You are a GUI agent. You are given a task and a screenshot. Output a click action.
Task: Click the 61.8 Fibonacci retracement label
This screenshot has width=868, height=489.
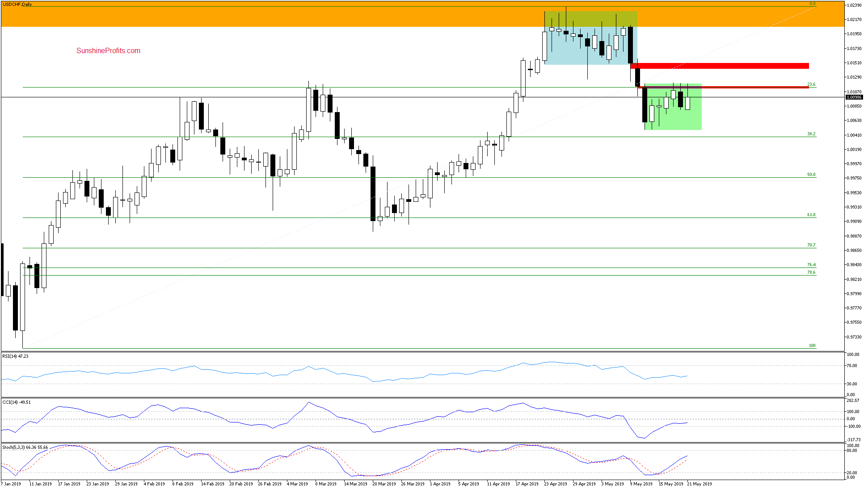click(811, 215)
